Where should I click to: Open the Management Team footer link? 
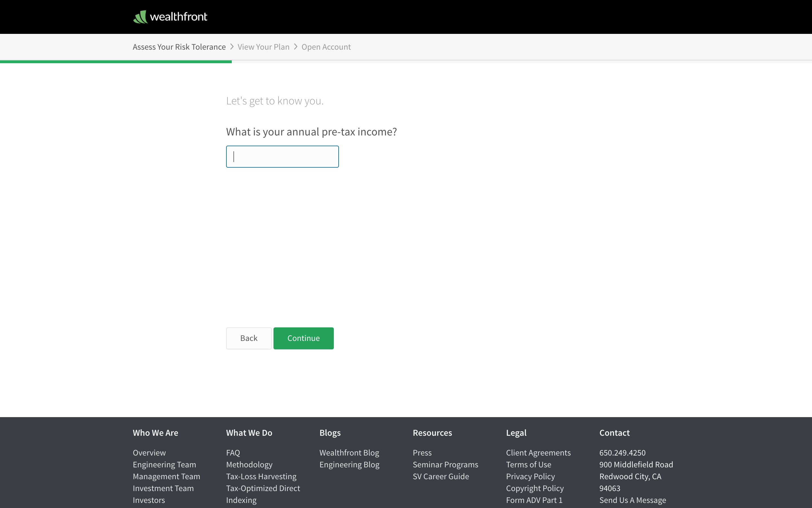click(166, 476)
